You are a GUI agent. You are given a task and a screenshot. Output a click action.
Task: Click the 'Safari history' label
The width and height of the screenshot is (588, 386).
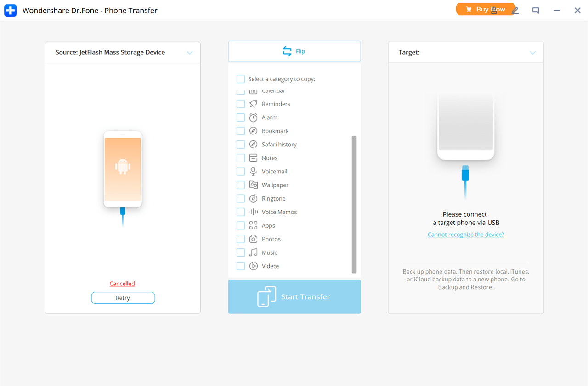(x=279, y=145)
